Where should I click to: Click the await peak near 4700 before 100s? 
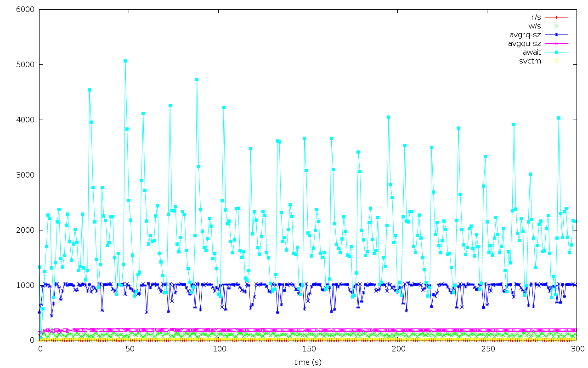[197, 79]
